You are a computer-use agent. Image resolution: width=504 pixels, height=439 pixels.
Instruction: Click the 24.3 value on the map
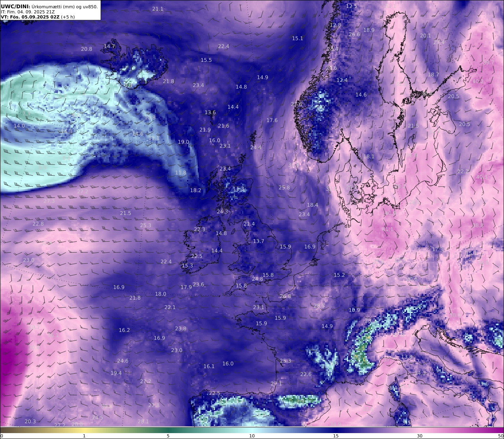pos(222,211)
